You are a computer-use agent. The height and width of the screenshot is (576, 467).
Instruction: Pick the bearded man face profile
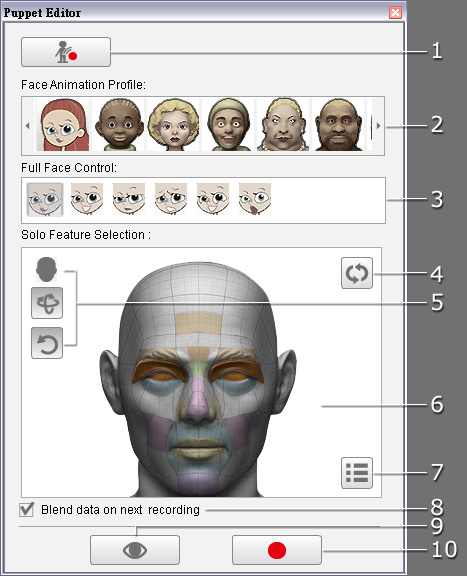(x=338, y=125)
